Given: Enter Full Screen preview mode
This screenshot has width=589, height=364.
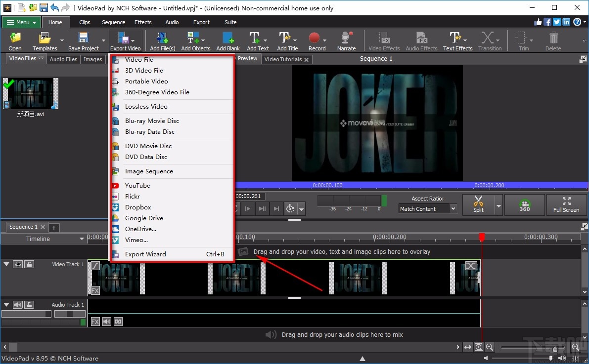Looking at the screenshot, I should [x=566, y=204].
